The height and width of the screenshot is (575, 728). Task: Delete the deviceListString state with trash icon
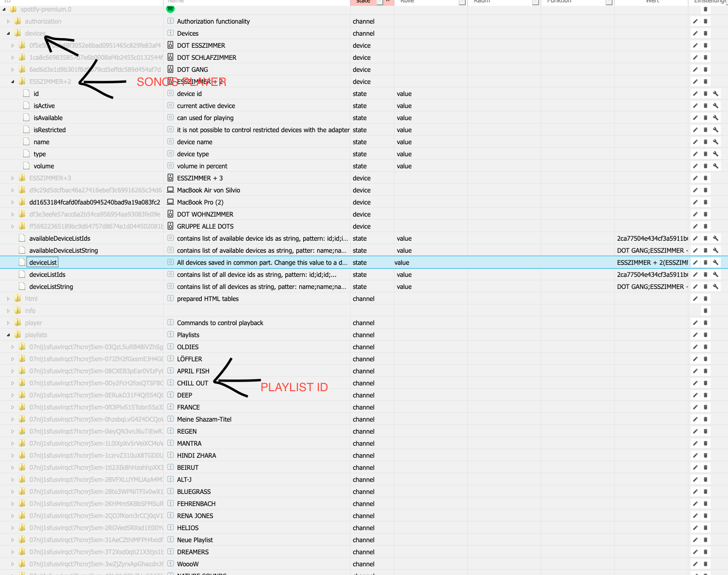[705, 287]
